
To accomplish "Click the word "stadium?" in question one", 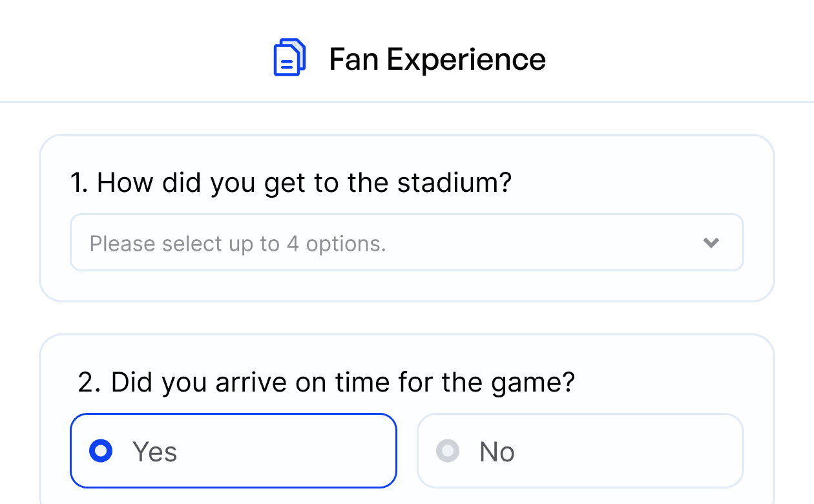I will point(454,184).
